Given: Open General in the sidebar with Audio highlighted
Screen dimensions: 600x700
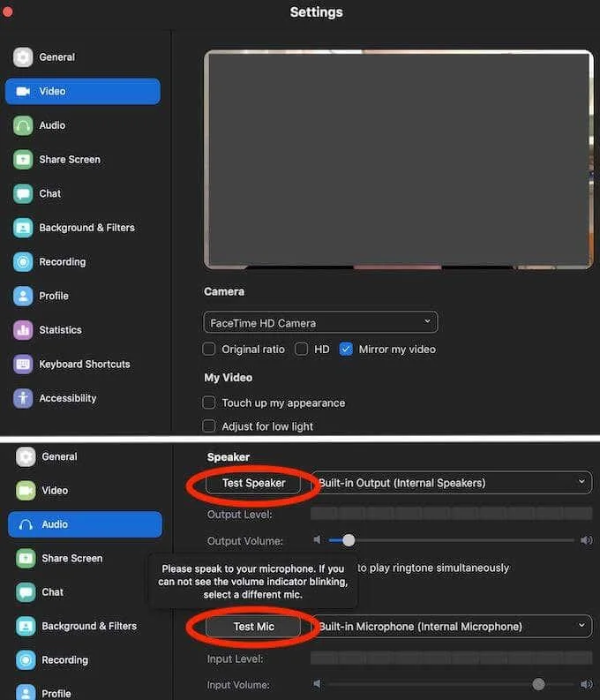Looking at the screenshot, I should coord(47,456).
